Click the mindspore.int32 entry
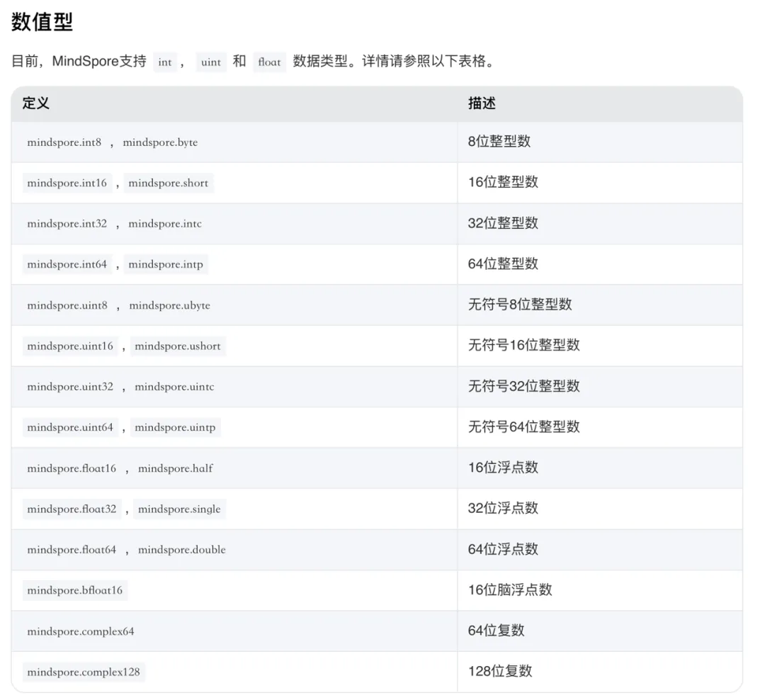Image resolution: width=765 pixels, height=700 pixels. 67,224
